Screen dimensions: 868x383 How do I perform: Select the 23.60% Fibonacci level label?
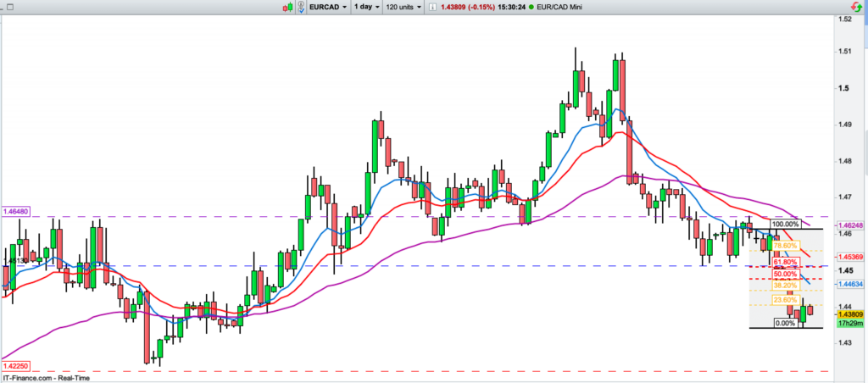point(785,299)
